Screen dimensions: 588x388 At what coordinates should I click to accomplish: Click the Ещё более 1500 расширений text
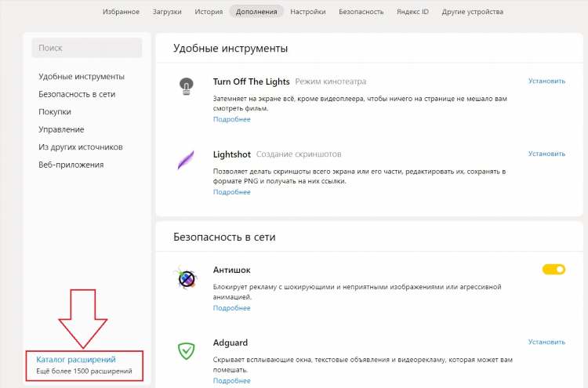click(x=84, y=371)
